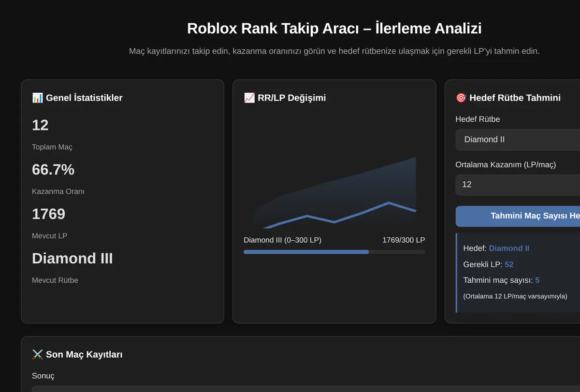Viewport: 580px width, 392px height.
Task: Click the Ortalama Kazanım (LP/maç) label
Action: (506, 164)
